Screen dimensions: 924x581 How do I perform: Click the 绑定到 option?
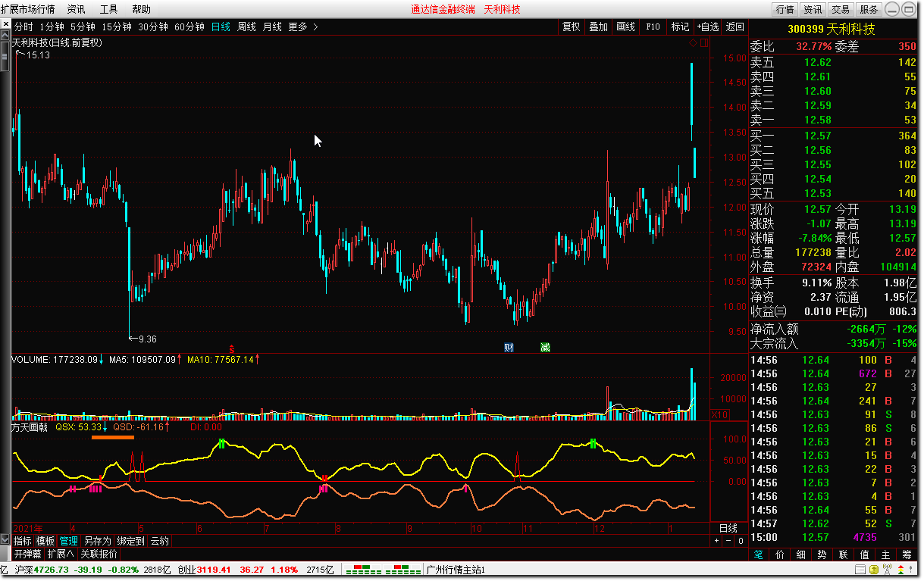(130, 541)
